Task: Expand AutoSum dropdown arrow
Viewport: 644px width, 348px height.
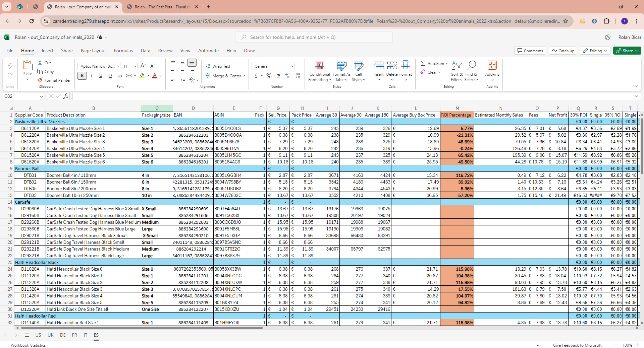Action: 446,63
